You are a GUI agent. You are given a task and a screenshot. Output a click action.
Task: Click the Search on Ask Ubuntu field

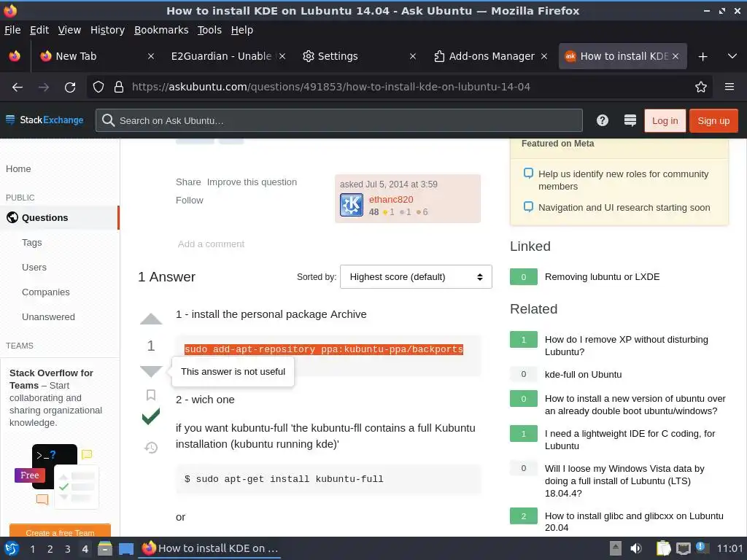point(338,120)
